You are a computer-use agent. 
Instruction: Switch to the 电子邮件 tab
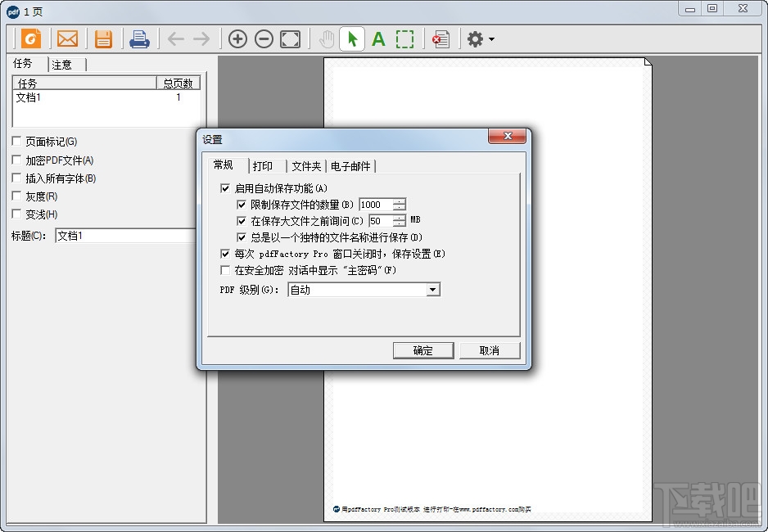coord(350,165)
